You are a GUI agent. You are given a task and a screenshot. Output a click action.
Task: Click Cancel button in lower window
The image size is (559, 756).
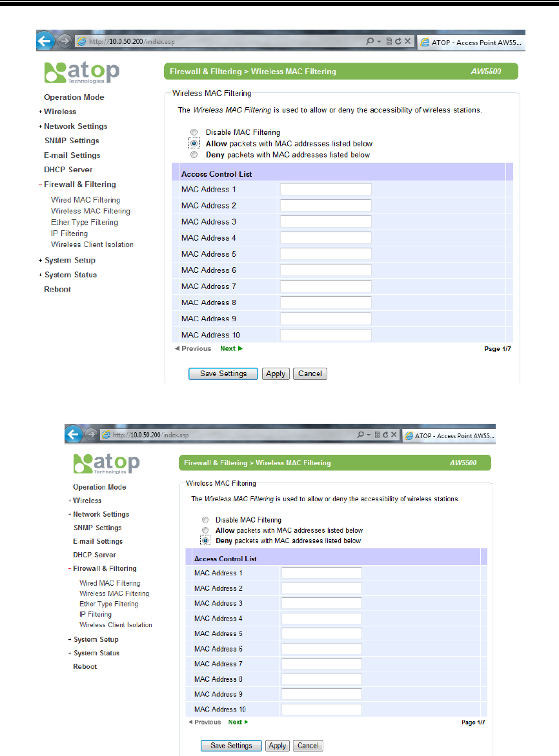[x=308, y=746]
